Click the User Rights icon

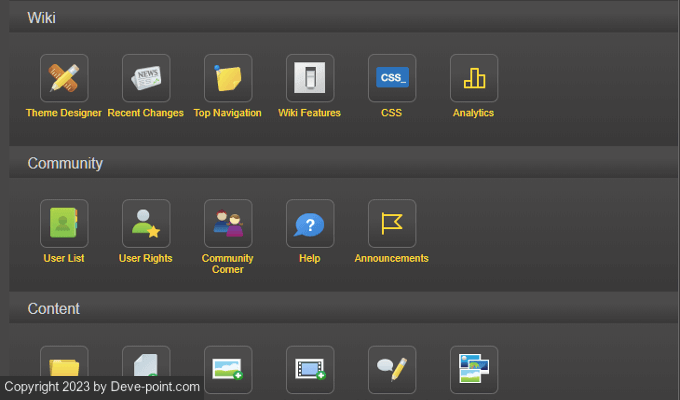[146, 223]
